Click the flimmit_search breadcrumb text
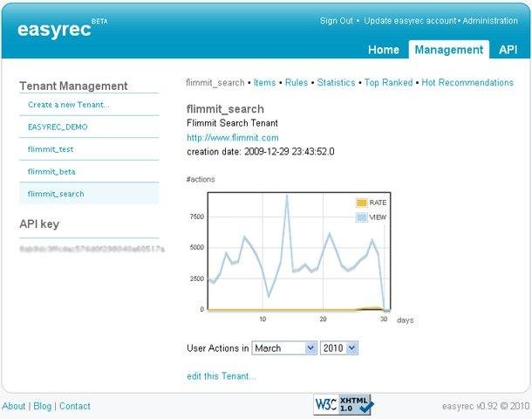This screenshot has height=419, width=532. pyautogui.click(x=215, y=83)
